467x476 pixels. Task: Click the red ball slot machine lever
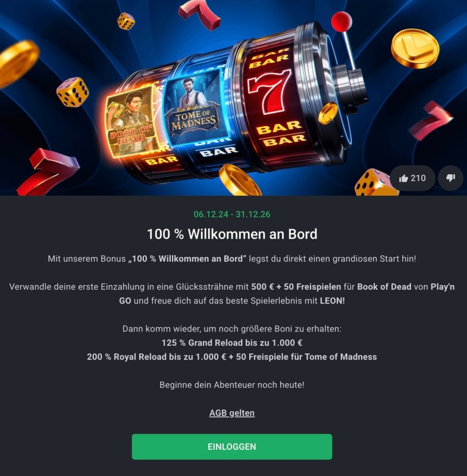coord(341,21)
